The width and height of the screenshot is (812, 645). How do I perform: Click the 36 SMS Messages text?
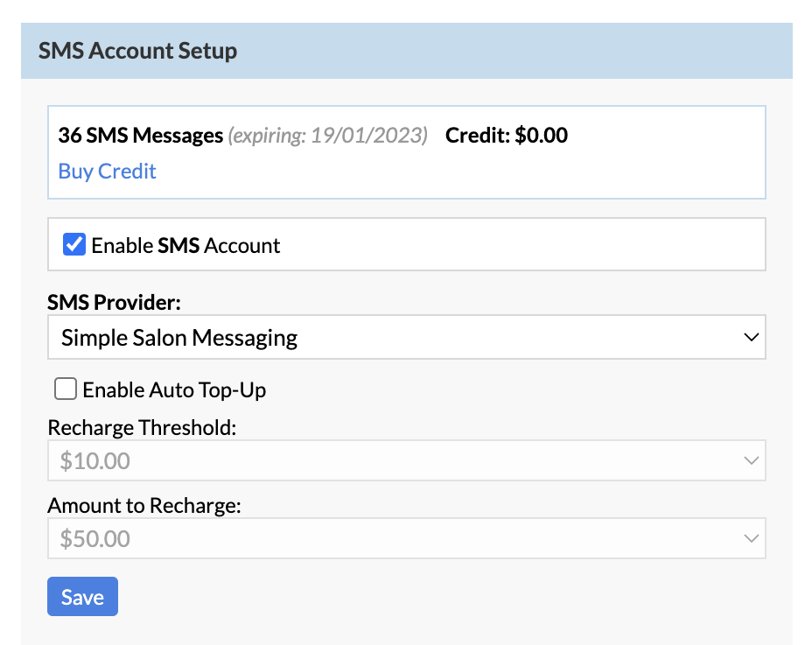pyautogui.click(x=140, y=136)
